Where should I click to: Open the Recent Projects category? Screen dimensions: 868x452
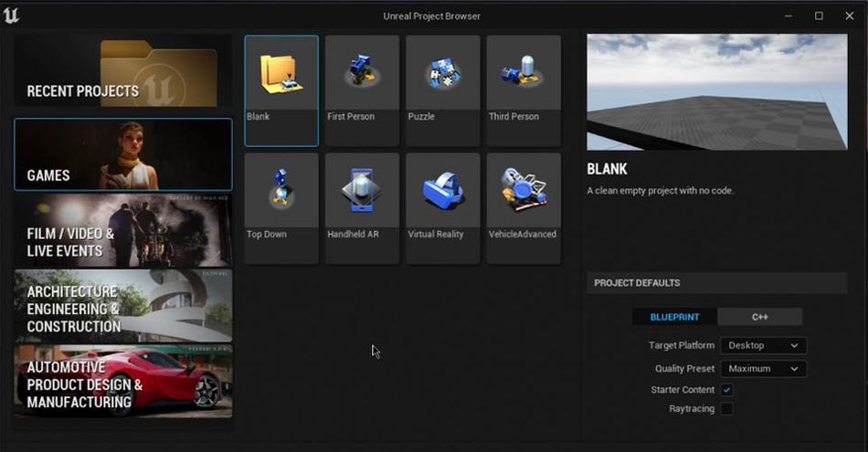pos(123,72)
